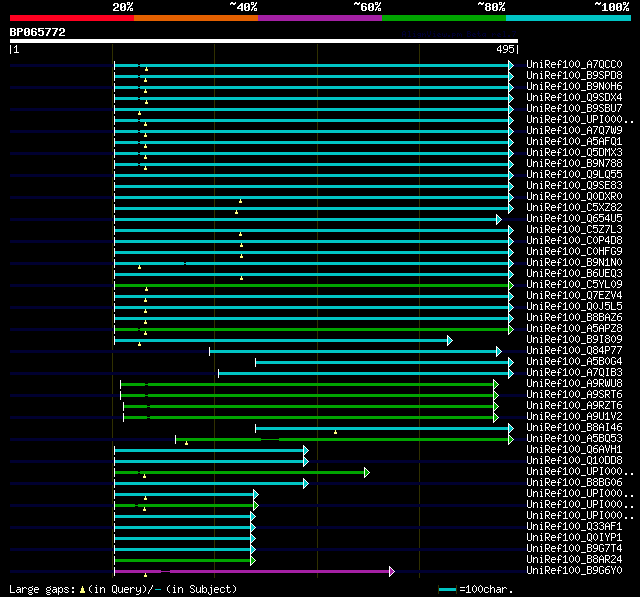Select the UniRef100_B6UEQ3 label

click(574, 274)
